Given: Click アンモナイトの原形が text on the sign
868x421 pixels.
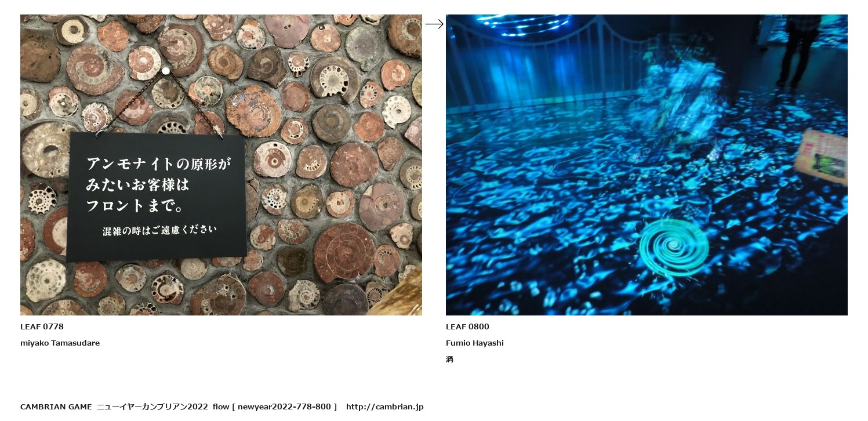Looking at the screenshot, I should 158,164.
